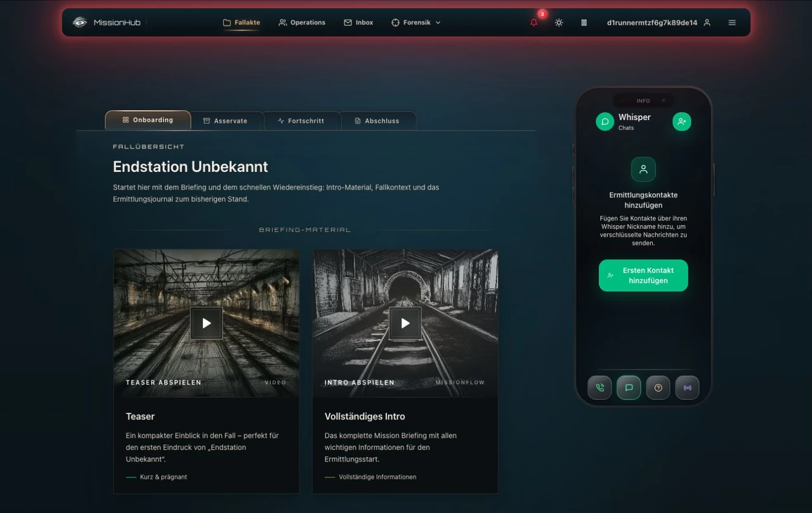
Task: Switch to the Abschluss tab
Action: 377,121
